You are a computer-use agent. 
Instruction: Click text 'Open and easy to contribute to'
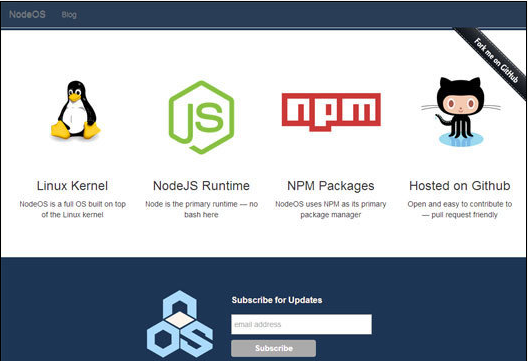point(460,204)
